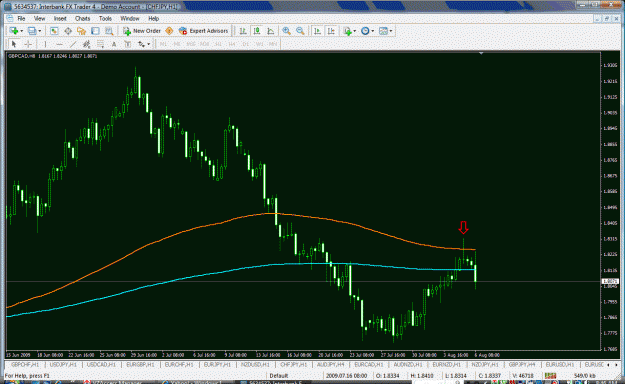The height and width of the screenshot is (384, 625).
Task: Launch MetaEditor from the toolbar
Action: point(169,31)
